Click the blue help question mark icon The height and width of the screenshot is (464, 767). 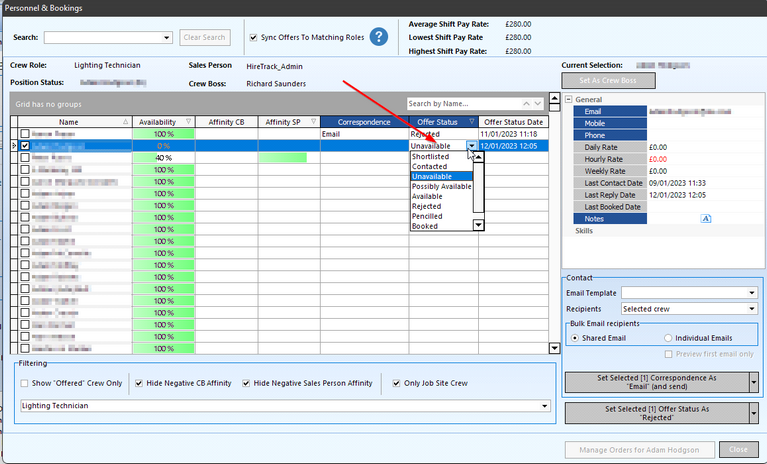coord(379,37)
